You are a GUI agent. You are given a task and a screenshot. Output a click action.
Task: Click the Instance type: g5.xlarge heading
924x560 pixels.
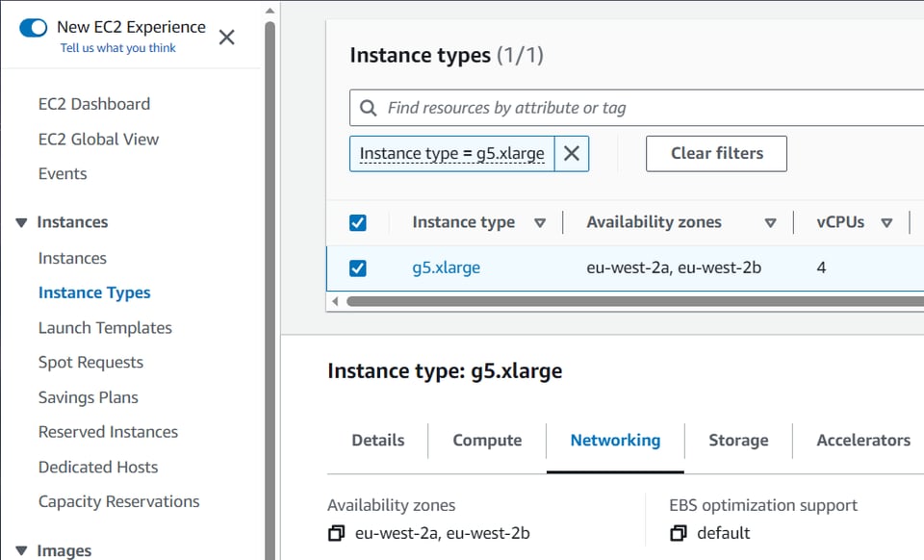[445, 371]
